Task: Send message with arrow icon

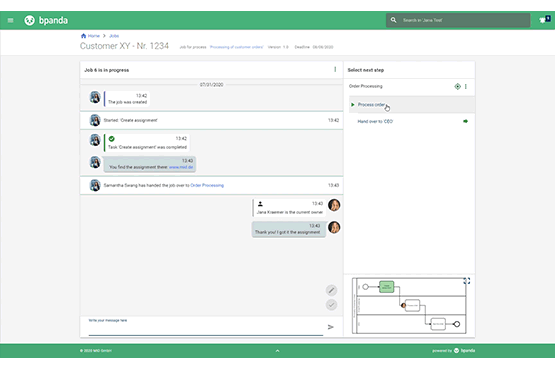Action: (331, 327)
